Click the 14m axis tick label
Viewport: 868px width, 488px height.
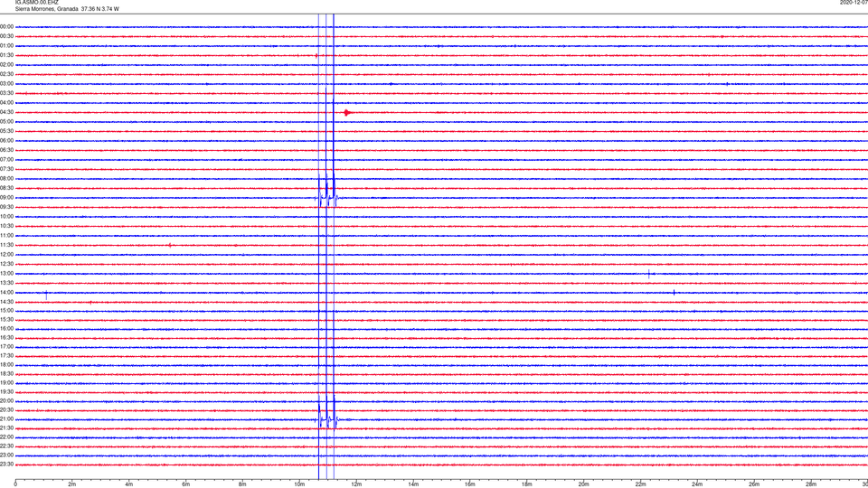pos(413,484)
